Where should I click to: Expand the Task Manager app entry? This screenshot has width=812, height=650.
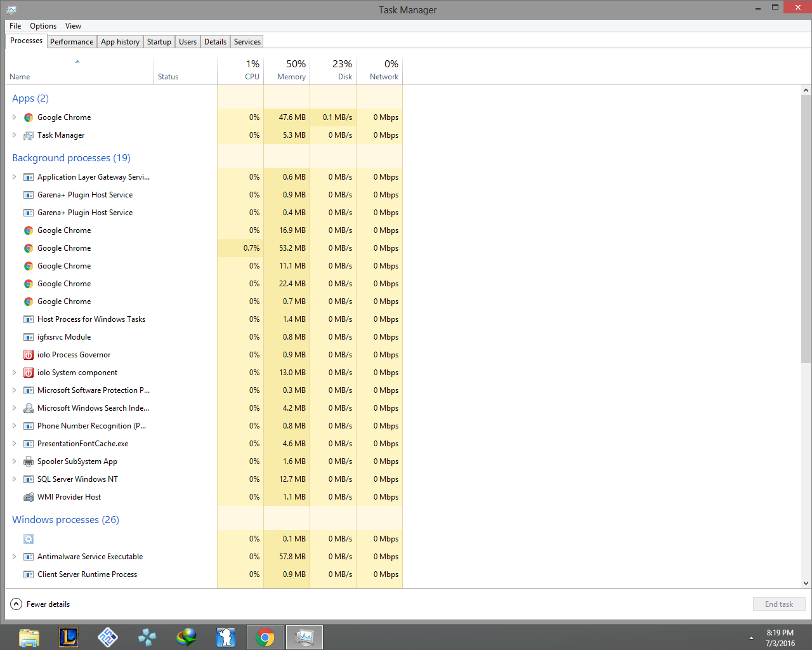click(15, 135)
